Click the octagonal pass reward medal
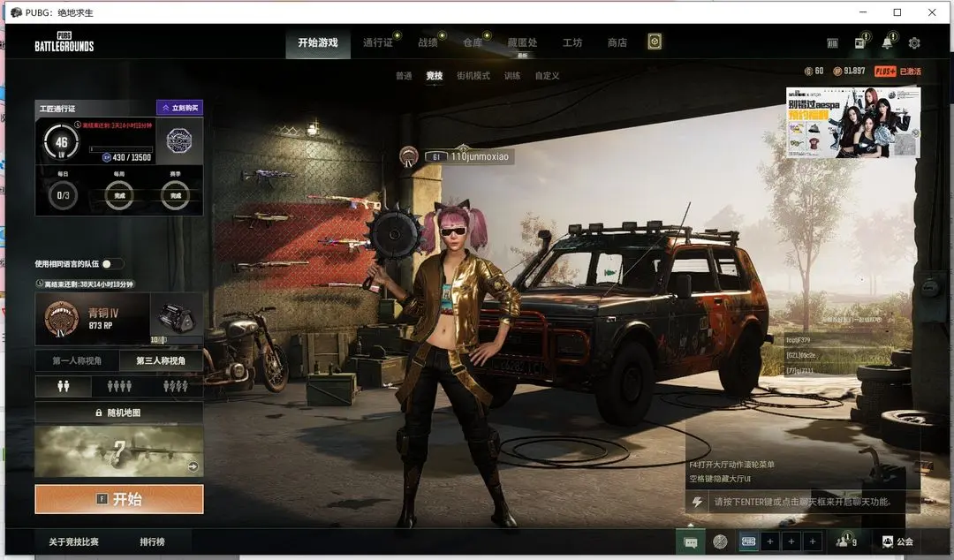The height and width of the screenshot is (560, 954). coord(179,141)
